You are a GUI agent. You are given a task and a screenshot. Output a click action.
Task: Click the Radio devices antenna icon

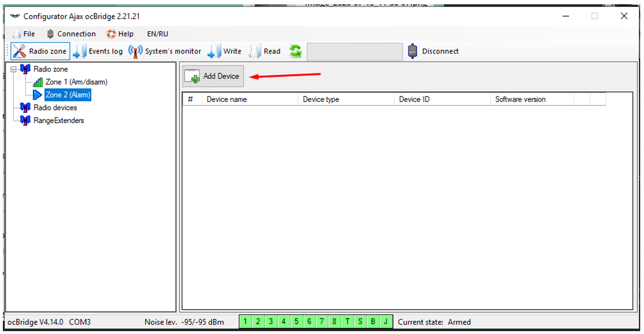(x=26, y=108)
